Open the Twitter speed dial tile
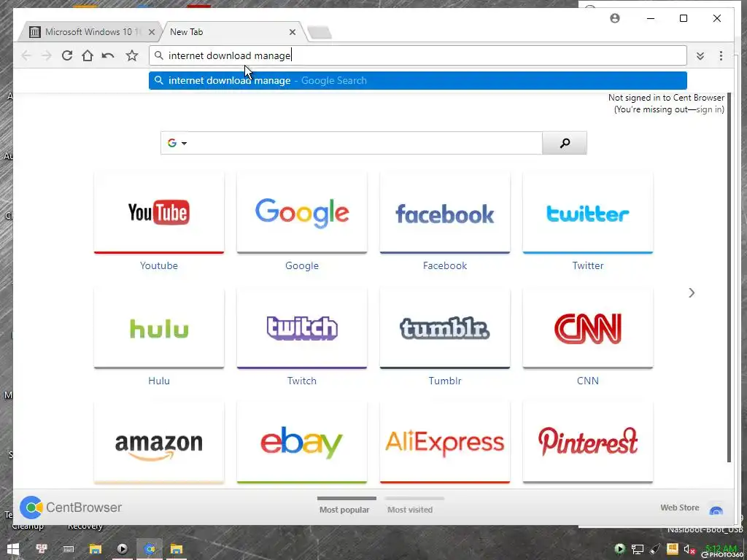Image resolution: width=747 pixels, height=560 pixels. tap(588, 212)
